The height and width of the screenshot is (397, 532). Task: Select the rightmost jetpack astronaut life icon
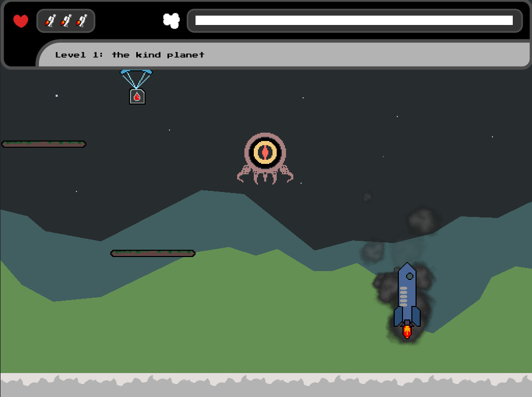coord(81,21)
